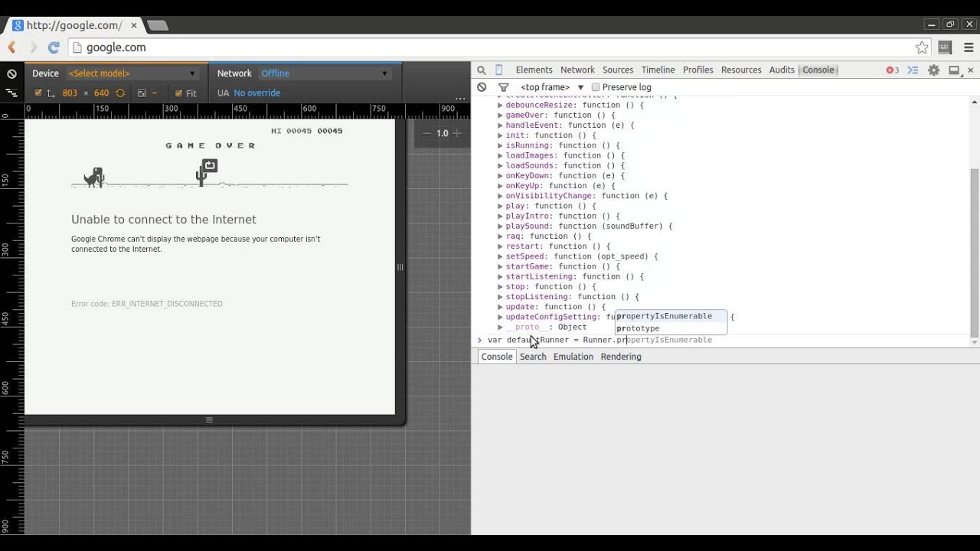The height and width of the screenshot is (551, 980).
Task: Open DevTools settings gear
Action: (934, 70)
